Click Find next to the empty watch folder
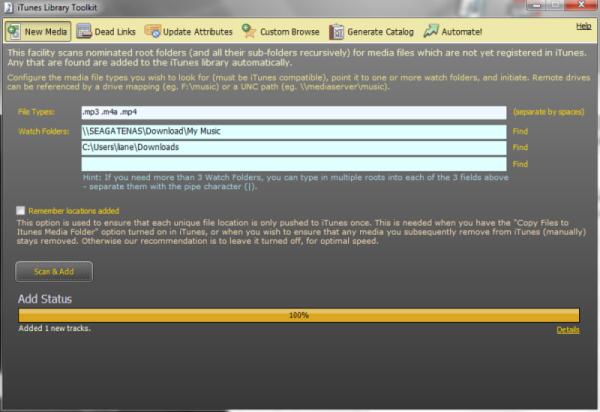Viewport: 600px width, 412px height. 520,163
